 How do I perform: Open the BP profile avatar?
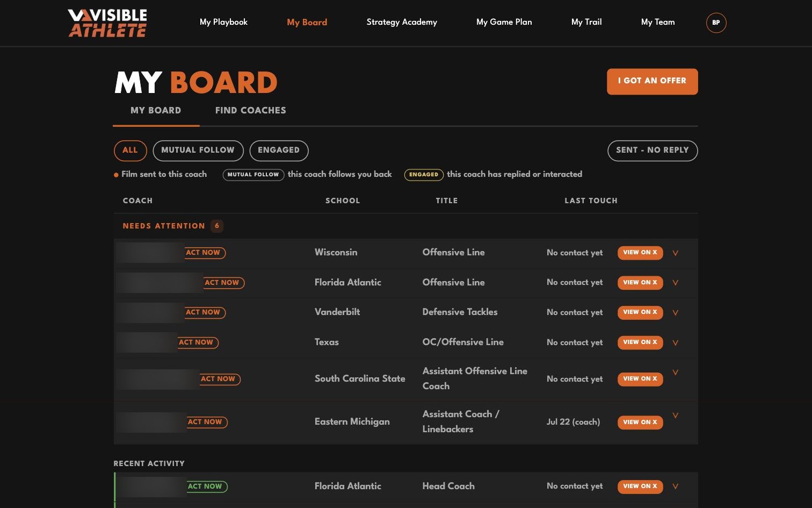(716, 23)
